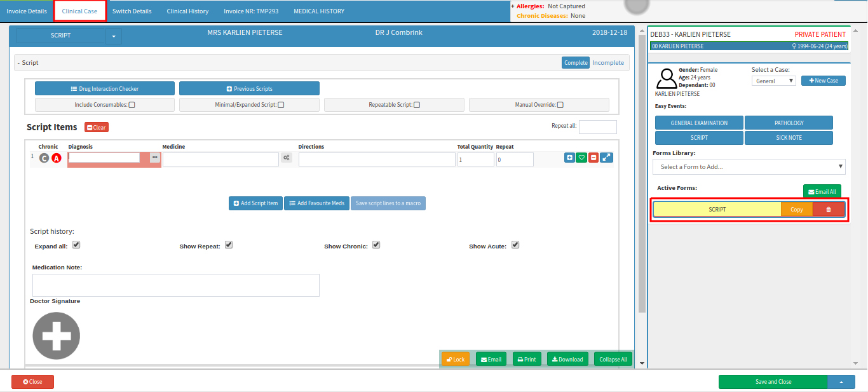Click the red Acute 'A' icon
Image resolution: width=868 pixels, height=392 pixels.
click(57, 158)
